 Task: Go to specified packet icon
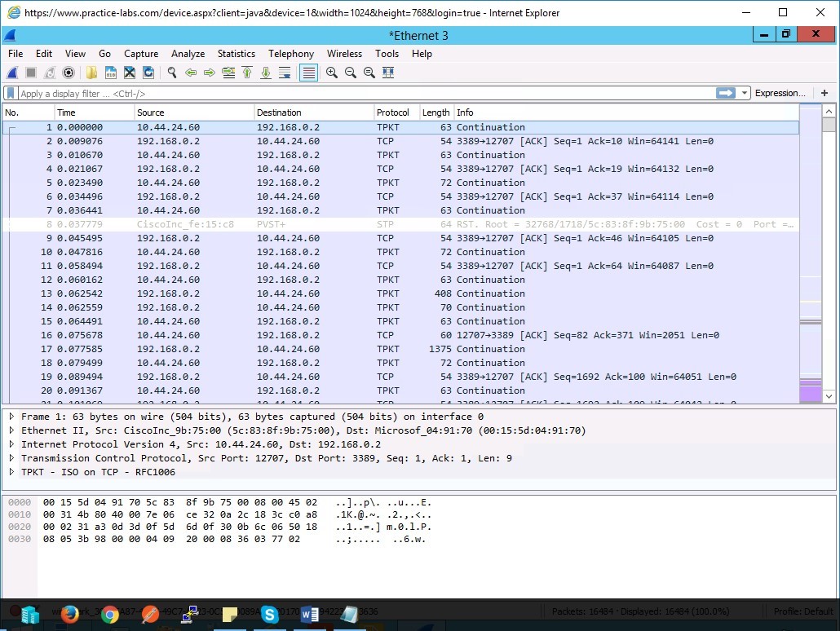(x=228, y=73)
